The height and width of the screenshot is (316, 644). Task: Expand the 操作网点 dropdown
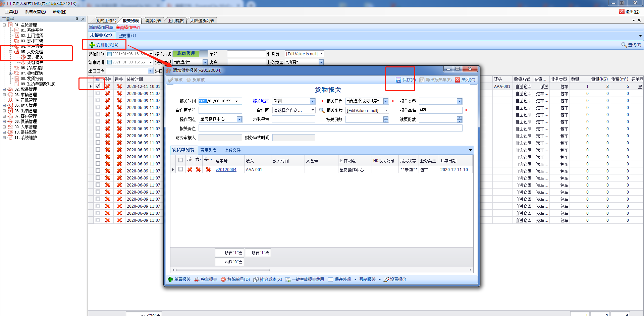pos(239,119)
